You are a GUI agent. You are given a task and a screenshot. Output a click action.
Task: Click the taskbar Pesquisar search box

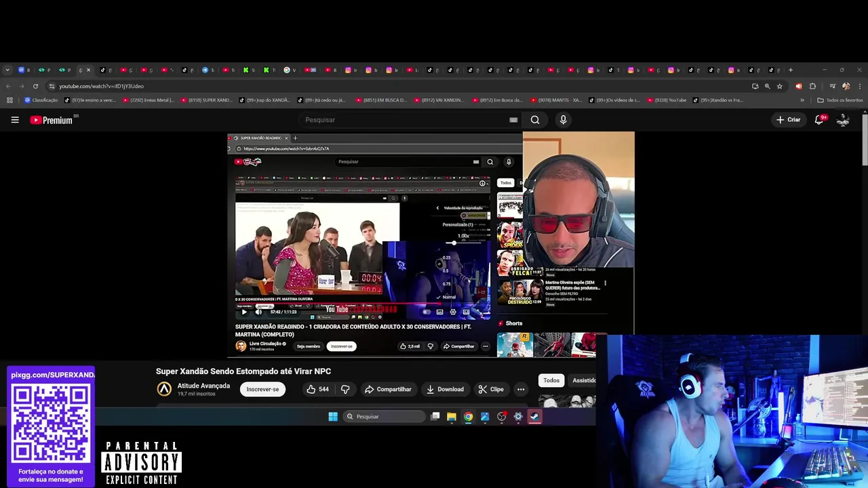384,417
